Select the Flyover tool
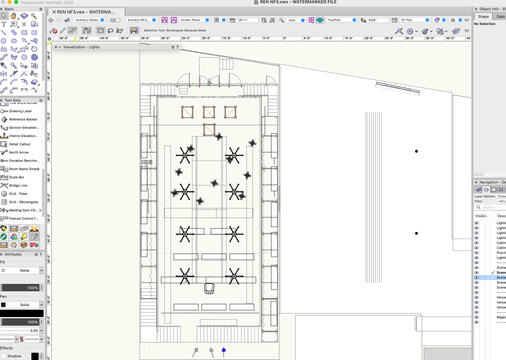 (x=24, y=16)
